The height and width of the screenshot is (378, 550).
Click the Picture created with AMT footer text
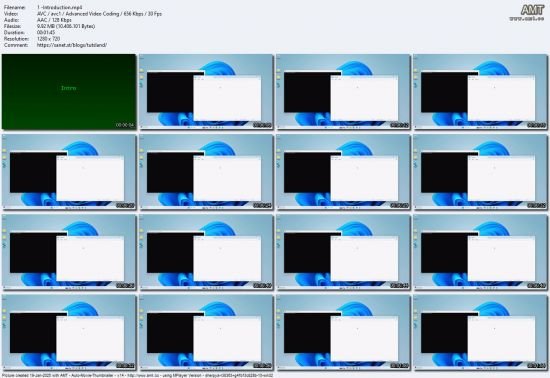point(137,376)
